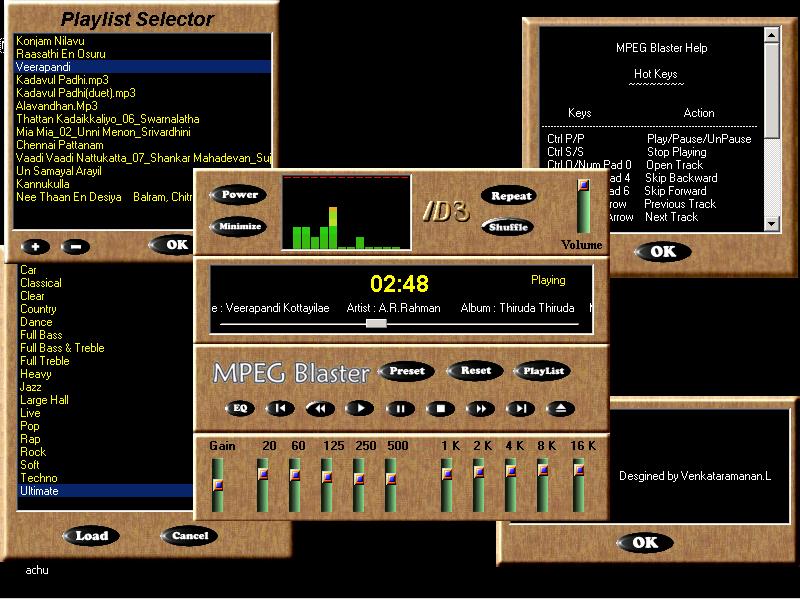The height and width of the screenshot is (600, 800).
Task: Click the spectrum analyzer display
Action: click(x=346, y=212)
